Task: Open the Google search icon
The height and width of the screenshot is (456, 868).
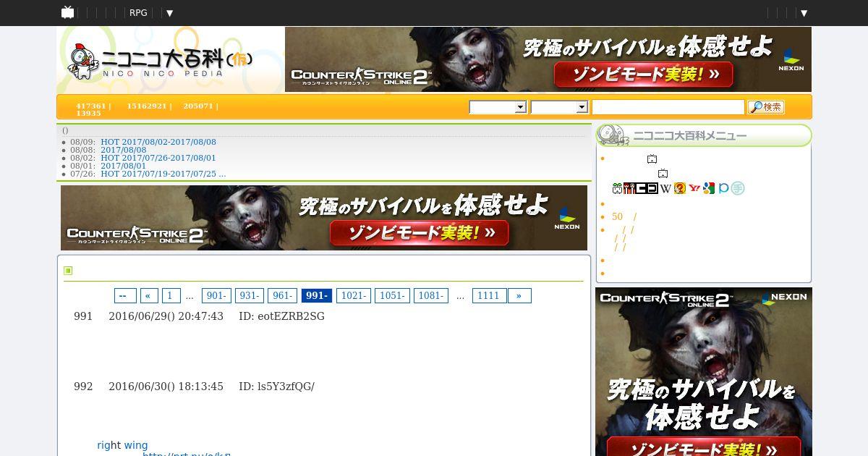Action: point(709,188)
